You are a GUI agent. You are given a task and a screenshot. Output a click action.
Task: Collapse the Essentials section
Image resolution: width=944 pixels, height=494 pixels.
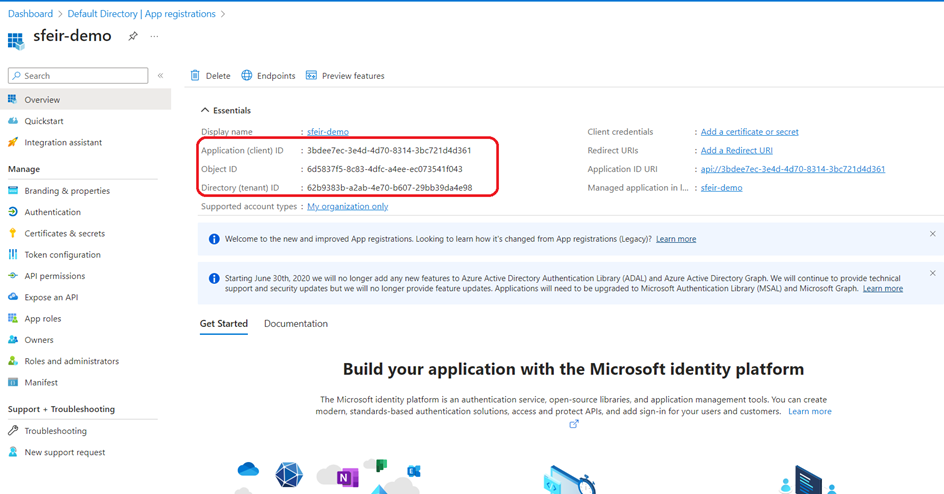click(x=226, y=110)
